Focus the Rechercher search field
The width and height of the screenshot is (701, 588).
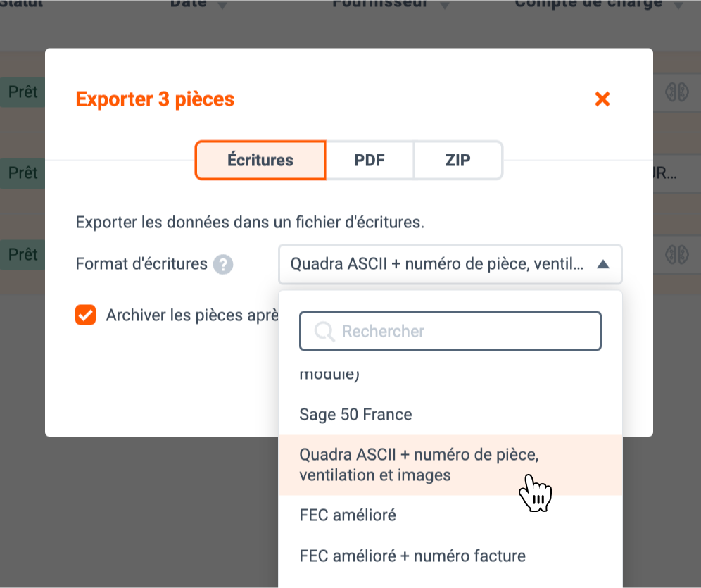(450, 332)
